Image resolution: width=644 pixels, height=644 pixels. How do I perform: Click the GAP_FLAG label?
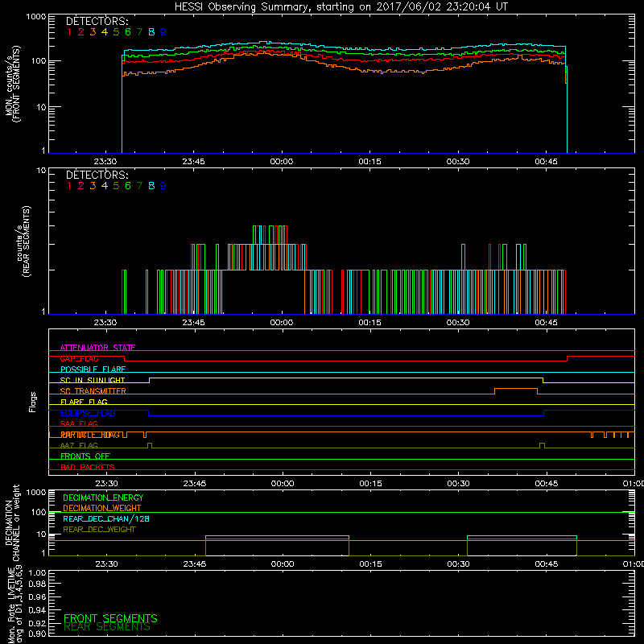[79, 358]
